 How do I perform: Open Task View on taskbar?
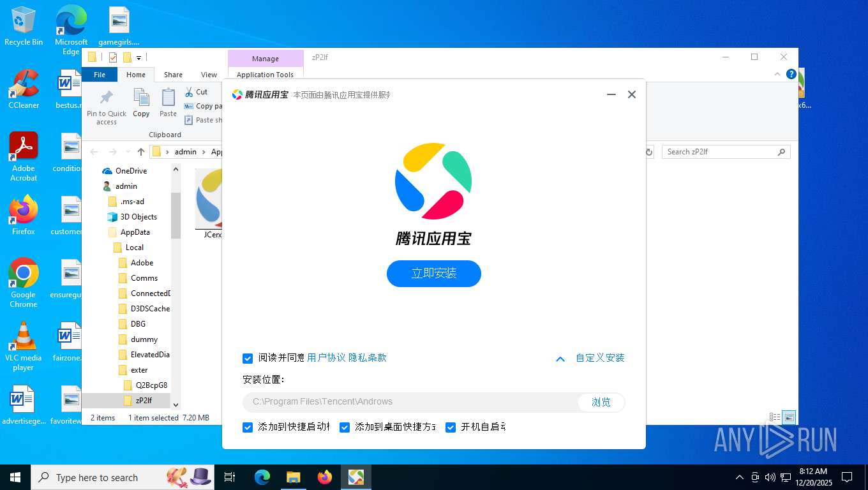click(x=230, y=477)
